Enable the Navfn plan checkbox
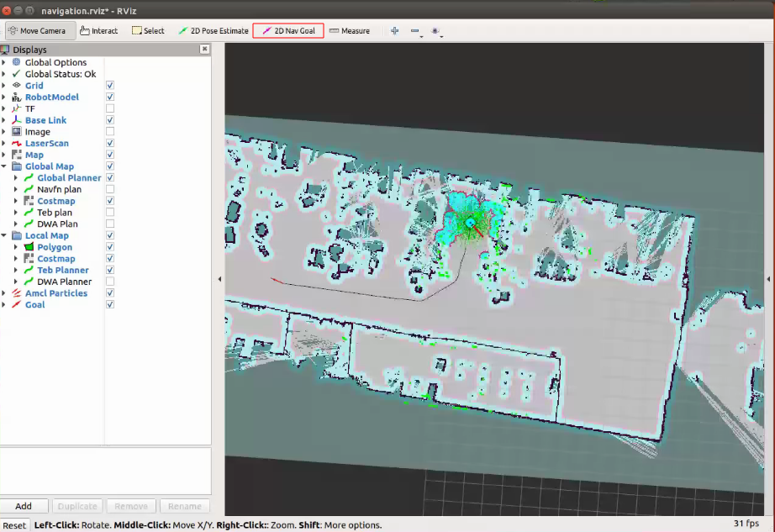Image resolution: width=775 pixels, height=532 pixels. [x=110, y=189]
